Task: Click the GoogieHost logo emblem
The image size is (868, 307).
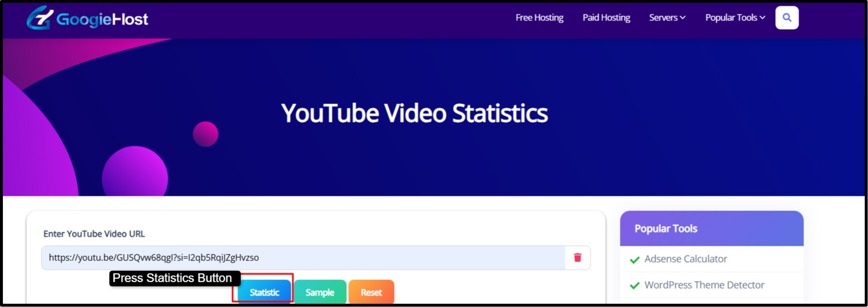Action: click(x=39, y=18)
